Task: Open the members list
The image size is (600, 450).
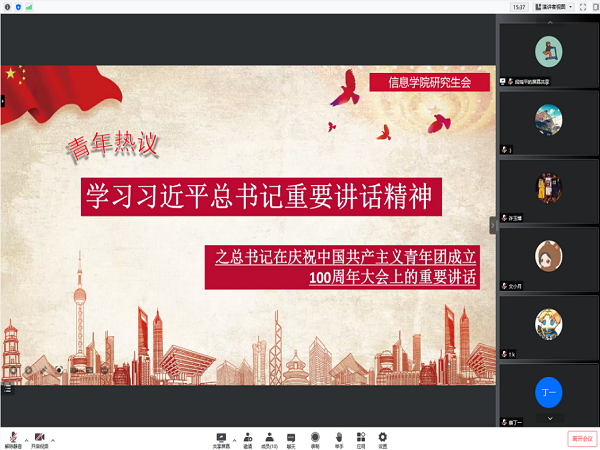Action: 269,440
